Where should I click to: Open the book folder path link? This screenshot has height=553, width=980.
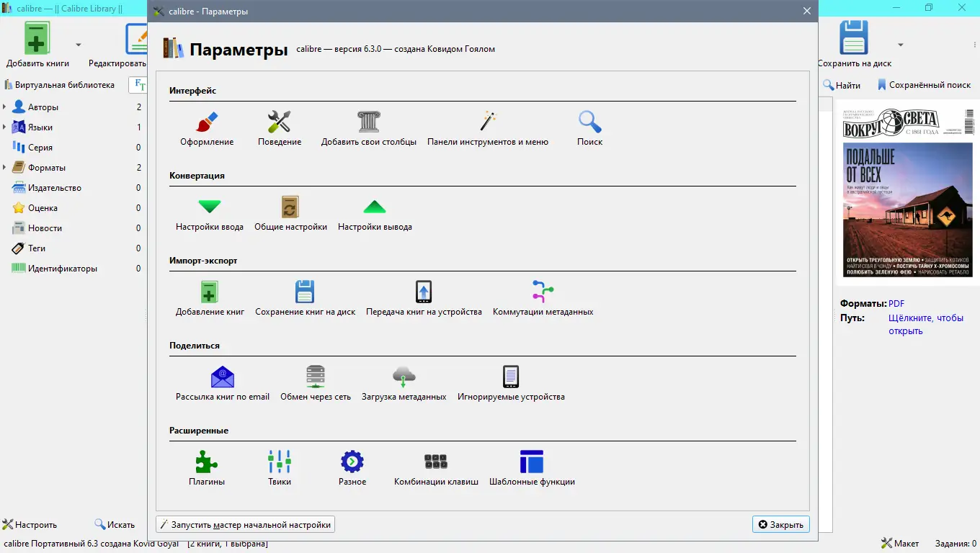(x=925, y=325)
